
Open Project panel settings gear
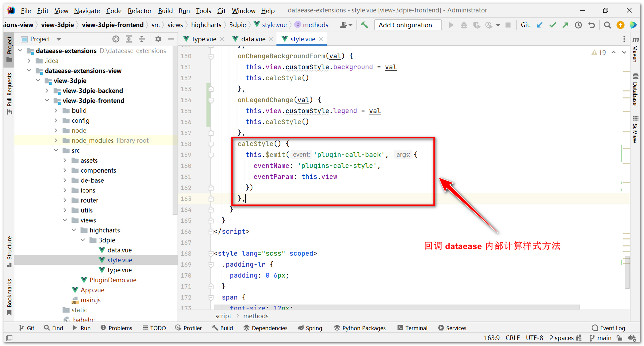tap(158, 39)
